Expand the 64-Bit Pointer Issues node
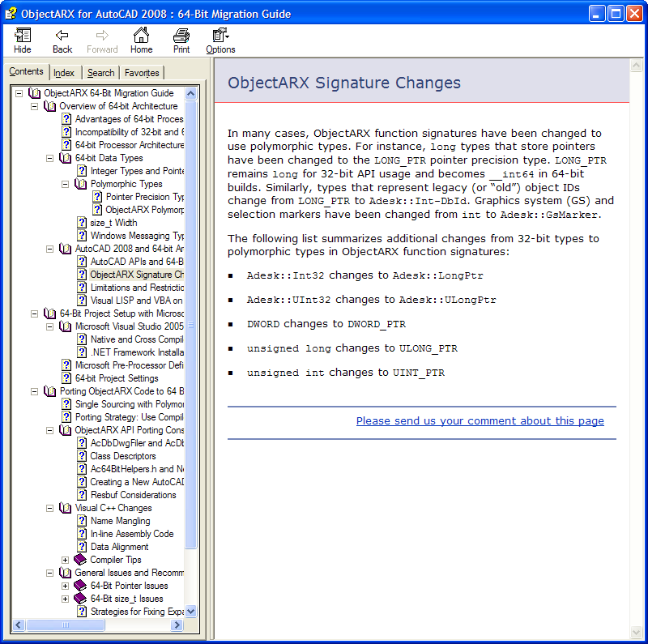Image resolution: width=648 pixels, height=644 pixels. pyautogui.click(x=66, y=586)
